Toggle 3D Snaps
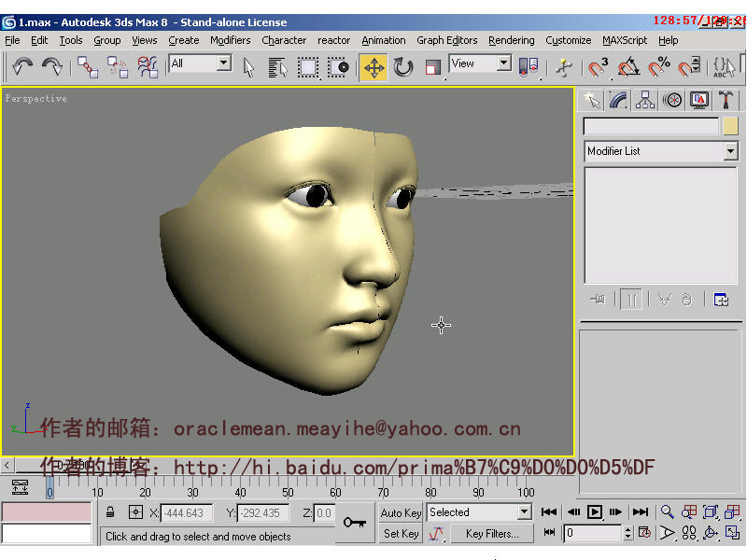This screenshot has height=560, width=747. pyautogui.click(x=598, y=67)
